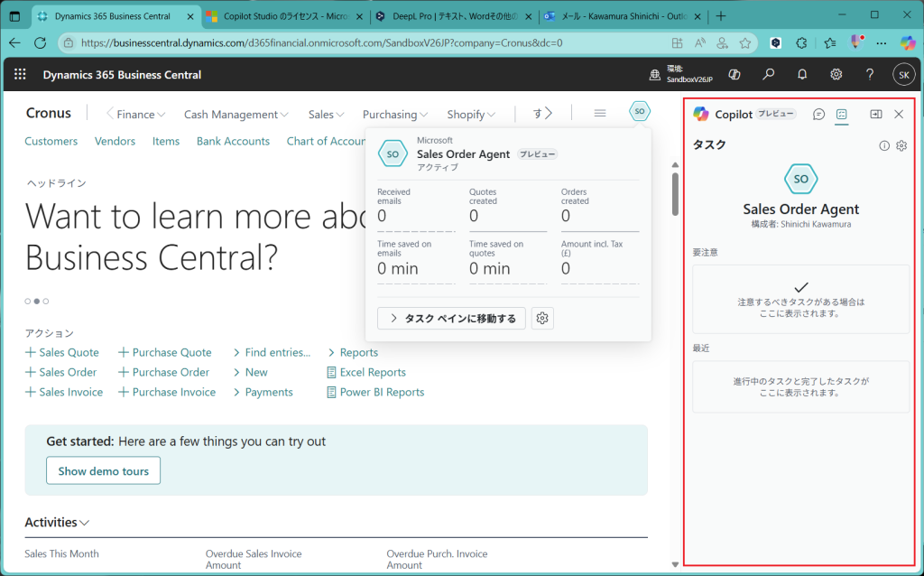Click the Cronus company name

pos(49,113)
